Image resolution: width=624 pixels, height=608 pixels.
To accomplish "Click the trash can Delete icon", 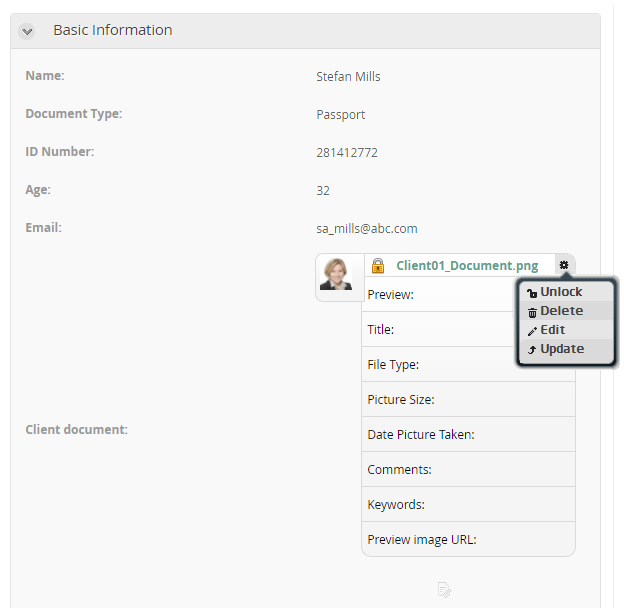I will click(x=532, y=313).
